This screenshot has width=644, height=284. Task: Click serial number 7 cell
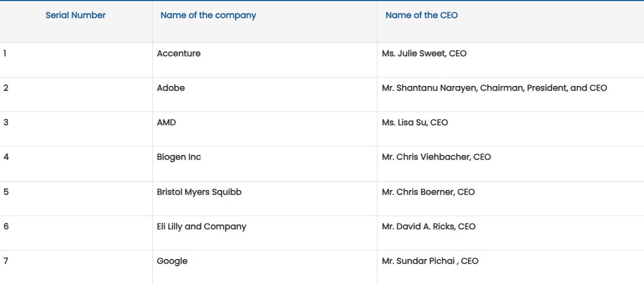[x=6, y=261]
